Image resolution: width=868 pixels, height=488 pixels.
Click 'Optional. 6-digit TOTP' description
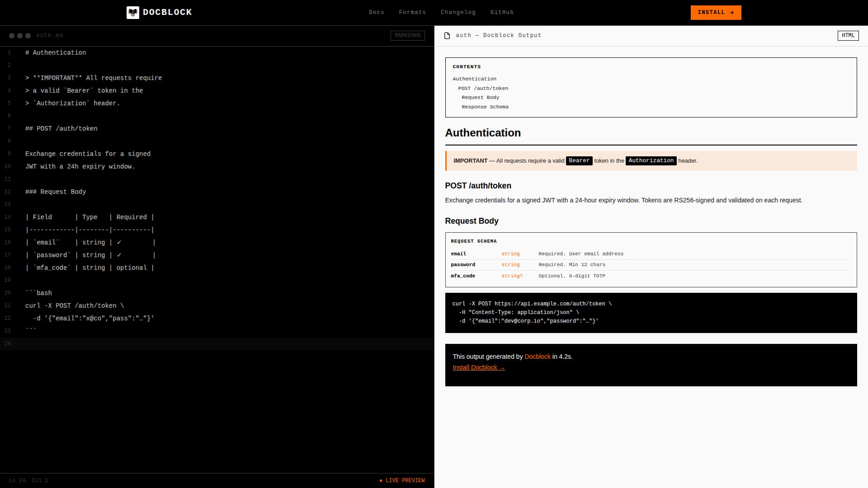click(x=571, y=276)
